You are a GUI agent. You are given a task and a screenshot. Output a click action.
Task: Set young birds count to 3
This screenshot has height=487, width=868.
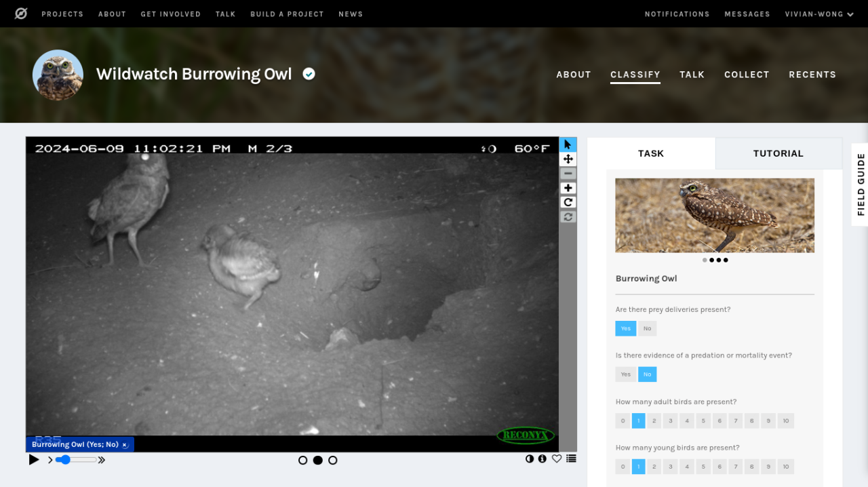point(671,467)
